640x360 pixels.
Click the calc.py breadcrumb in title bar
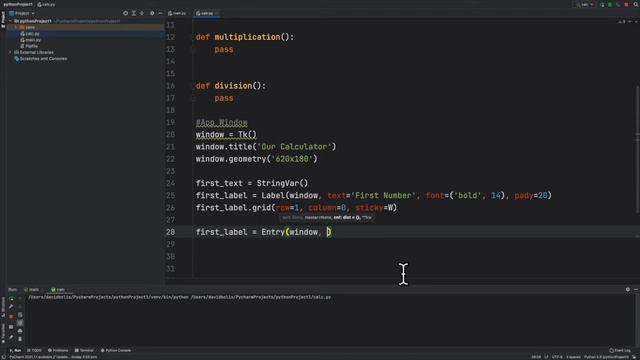click(x=46, y=4)
